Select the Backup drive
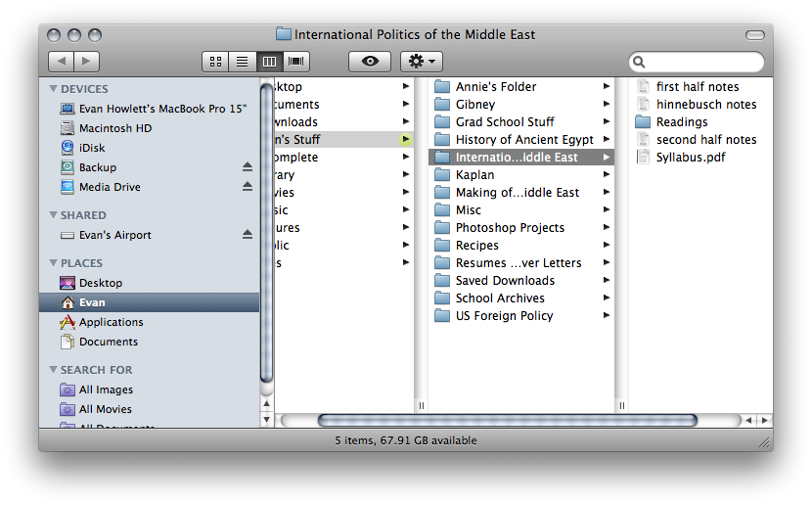Viewport: 812px width, 505px height. pos(149,167)
